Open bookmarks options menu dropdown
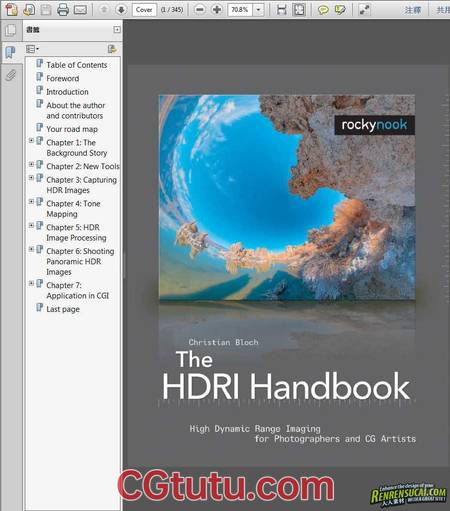 pyautogui.click(x=32, y=49)
